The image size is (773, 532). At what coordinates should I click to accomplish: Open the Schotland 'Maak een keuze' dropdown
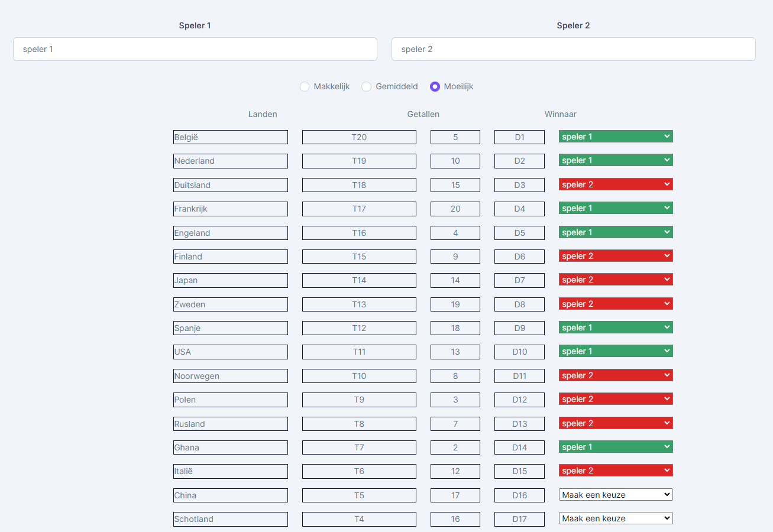tap(616, 518)
